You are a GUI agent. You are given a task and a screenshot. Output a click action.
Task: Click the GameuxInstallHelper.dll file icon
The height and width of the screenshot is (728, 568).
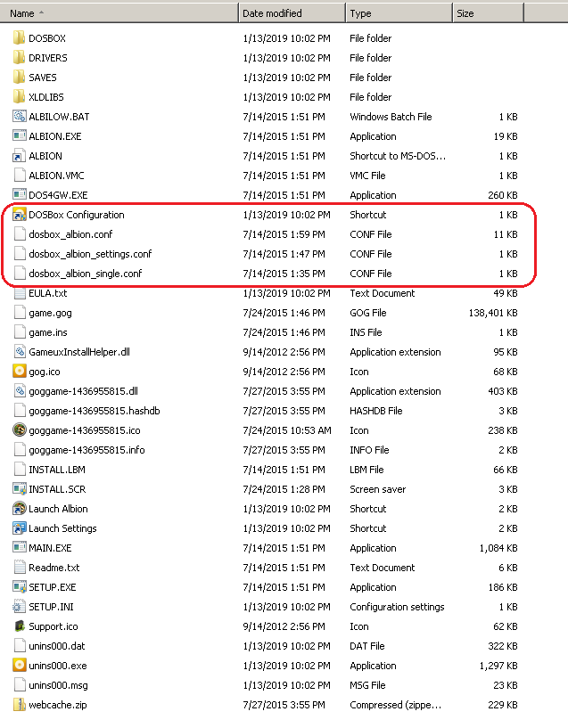coord(19,352)
